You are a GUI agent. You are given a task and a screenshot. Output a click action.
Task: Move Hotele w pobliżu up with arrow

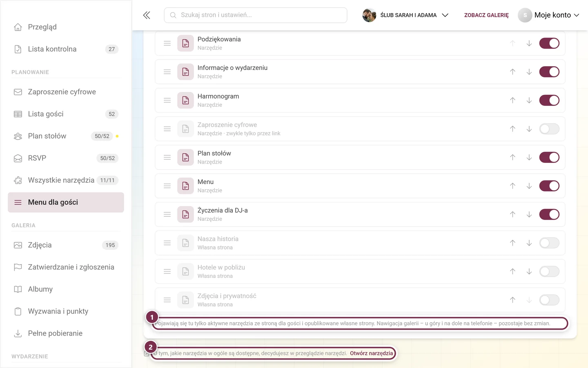click(512, 272)
